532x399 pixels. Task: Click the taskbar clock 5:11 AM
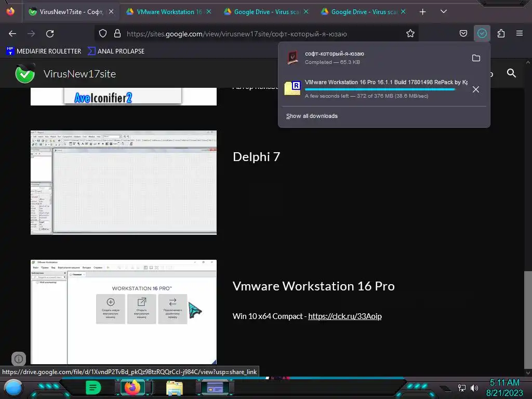tap(504, 383)
